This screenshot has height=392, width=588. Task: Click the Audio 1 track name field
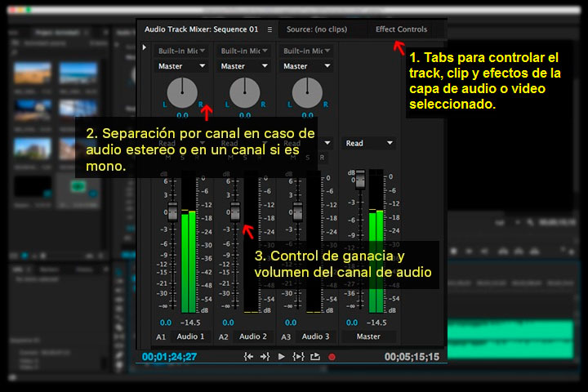(x=190, y=336)
